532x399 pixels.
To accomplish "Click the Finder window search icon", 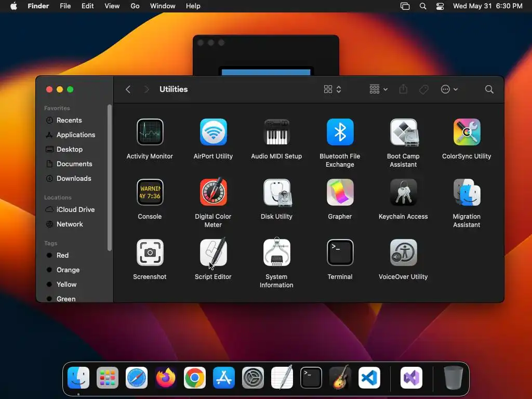I will click(489, 89).
